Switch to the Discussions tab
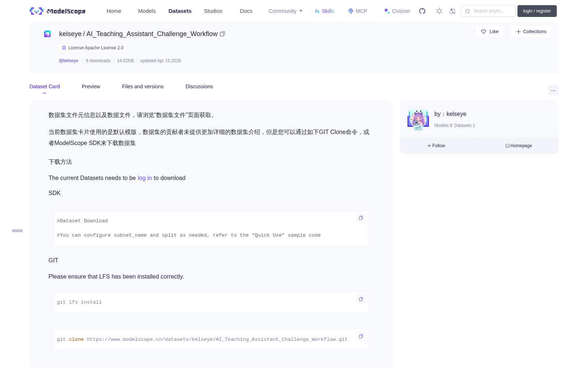 pyautogui.click(x=199, y=86)
